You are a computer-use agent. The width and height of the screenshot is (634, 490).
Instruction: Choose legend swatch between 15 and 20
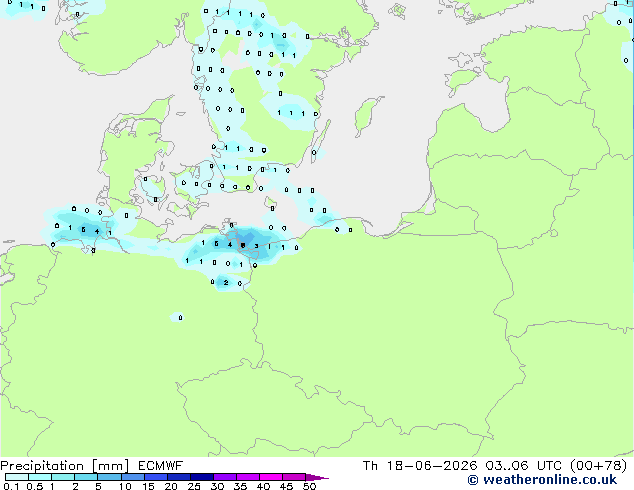(x=156, y=477)
